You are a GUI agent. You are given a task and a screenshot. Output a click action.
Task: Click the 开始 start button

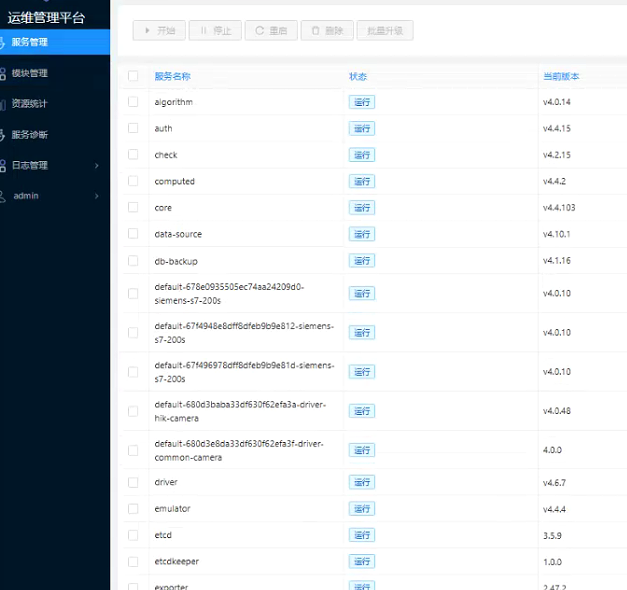(159, 30)
